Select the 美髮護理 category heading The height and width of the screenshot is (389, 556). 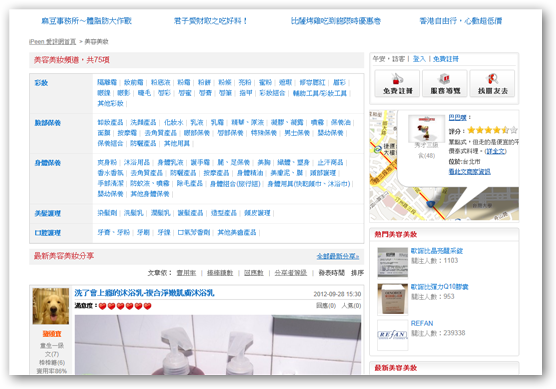click(48, 213)
